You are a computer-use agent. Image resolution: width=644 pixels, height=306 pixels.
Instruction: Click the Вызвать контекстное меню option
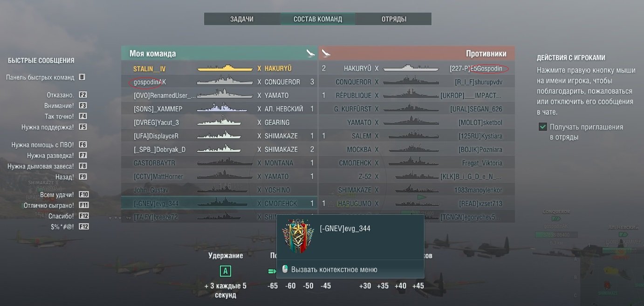pos(334,270)
